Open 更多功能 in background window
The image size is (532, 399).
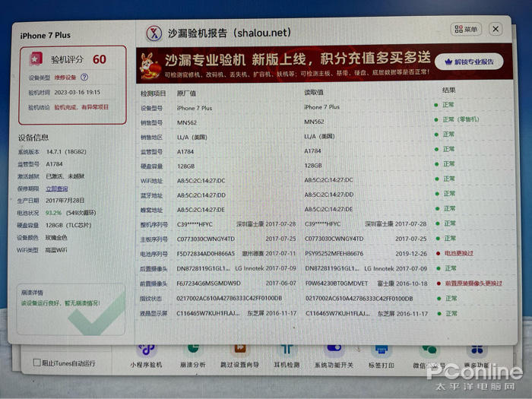point(477,356)
